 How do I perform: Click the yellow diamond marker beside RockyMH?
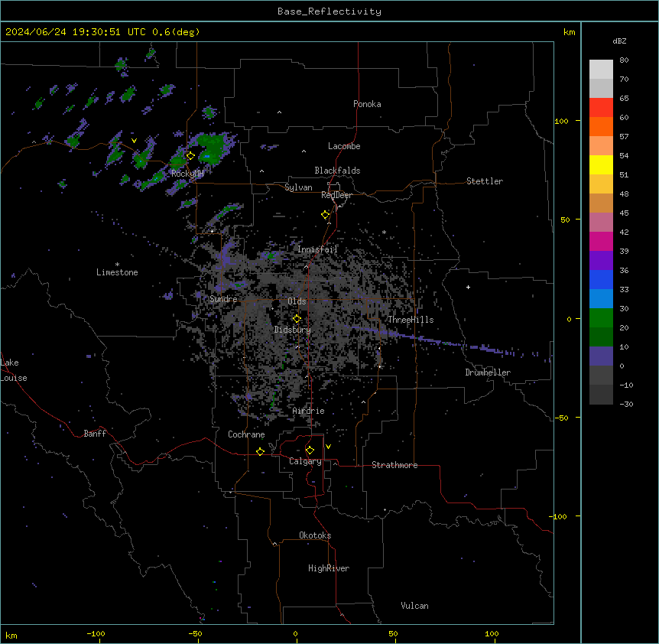click(190, 156)
